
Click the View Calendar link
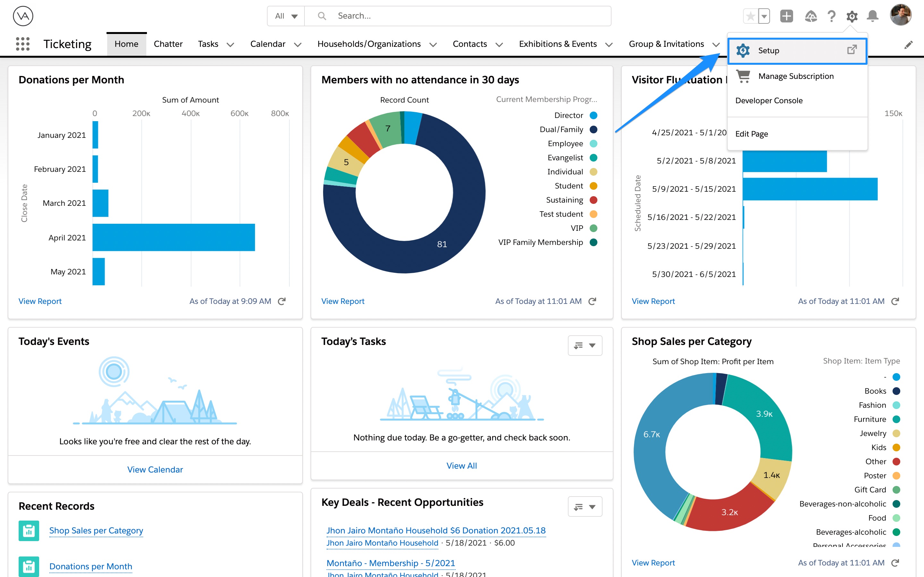[x=155, y=469]
